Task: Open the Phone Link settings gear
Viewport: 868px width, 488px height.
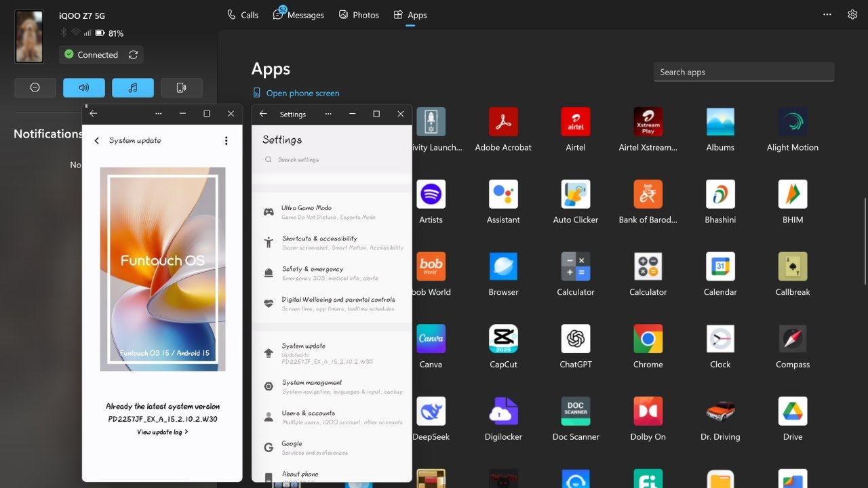Action: [852, 14]
